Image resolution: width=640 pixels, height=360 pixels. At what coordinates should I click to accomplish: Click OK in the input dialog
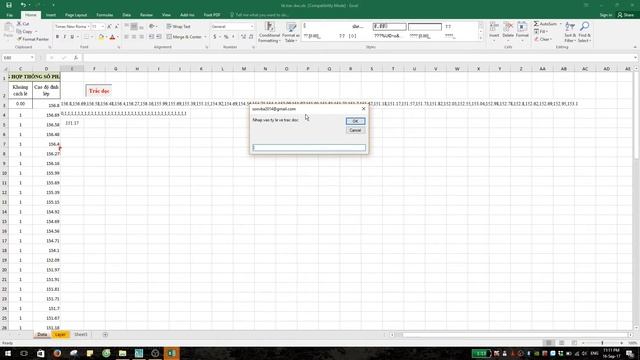[x=355, y=121]
